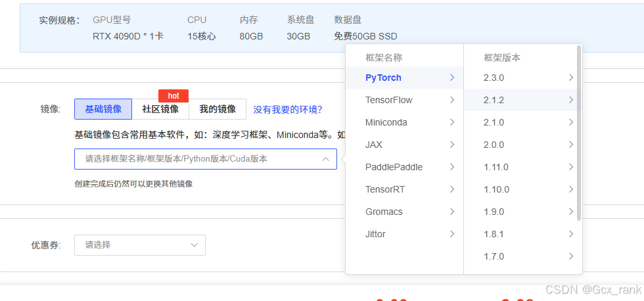Expand JAX row's chevron arrow
The width and height of the screenshot is (644, 301).
452,145
